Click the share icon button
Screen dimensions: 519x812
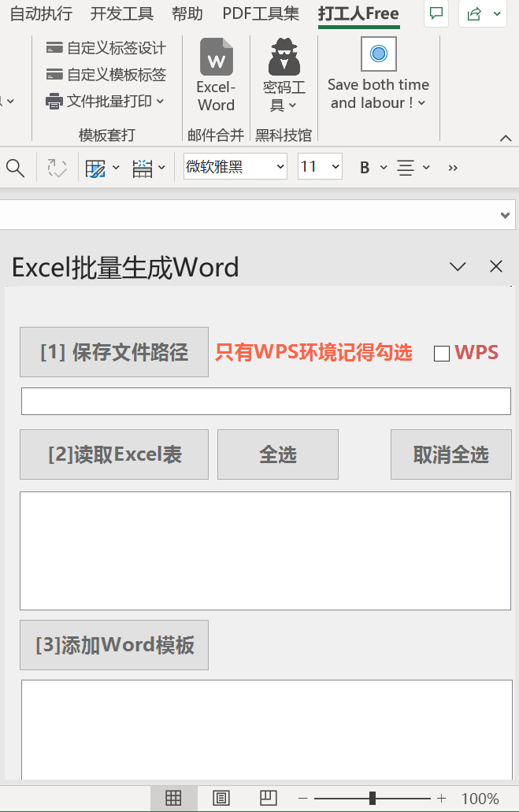click(x=474, y=14)
